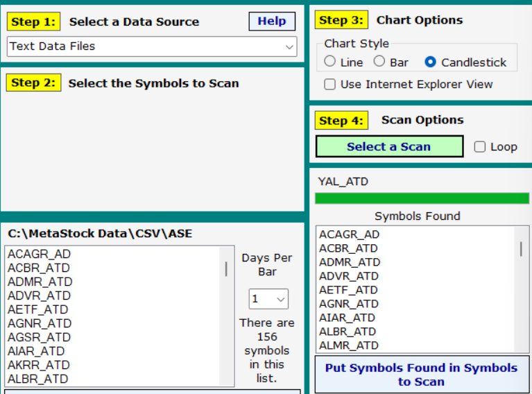Toggle the Loop checkbox

point(479,147)
